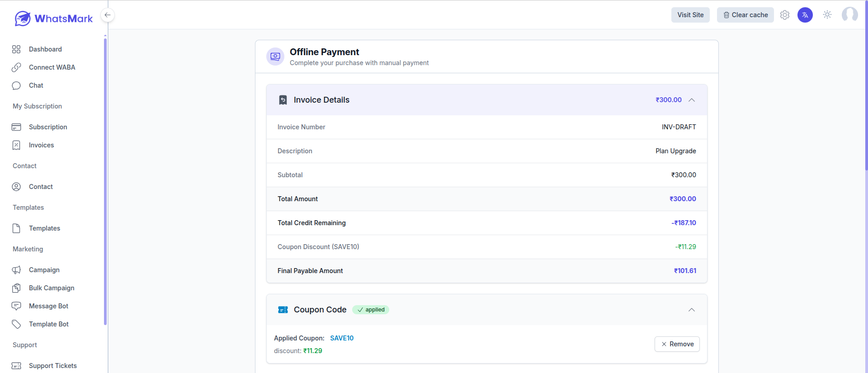Open the user profile avatar
868x373 pixels.
pyautogui.click(x=849, y=15)
